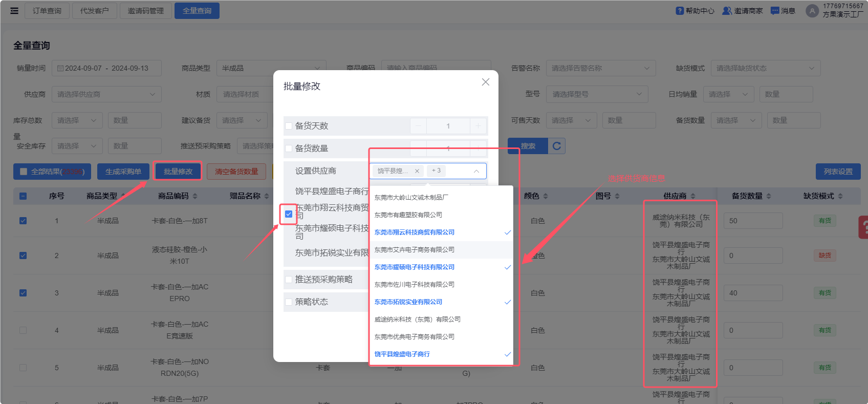Check the row 5 checkbox

23,368
